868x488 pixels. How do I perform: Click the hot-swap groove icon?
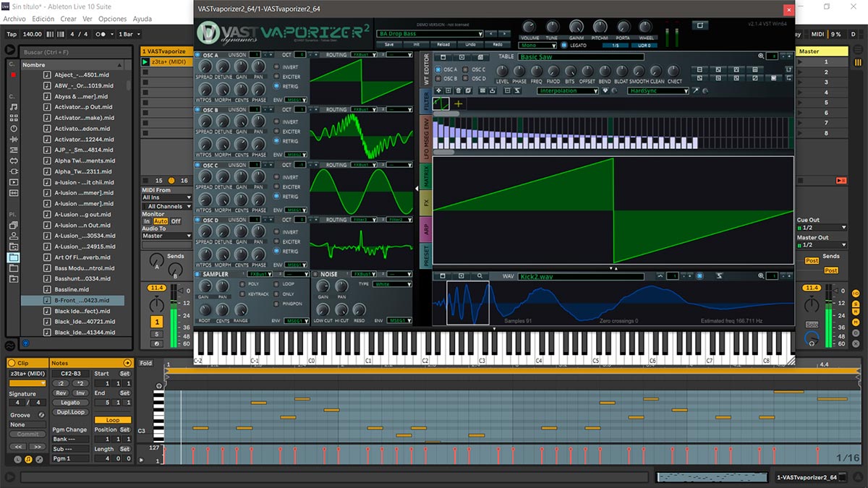coord(41,415)
